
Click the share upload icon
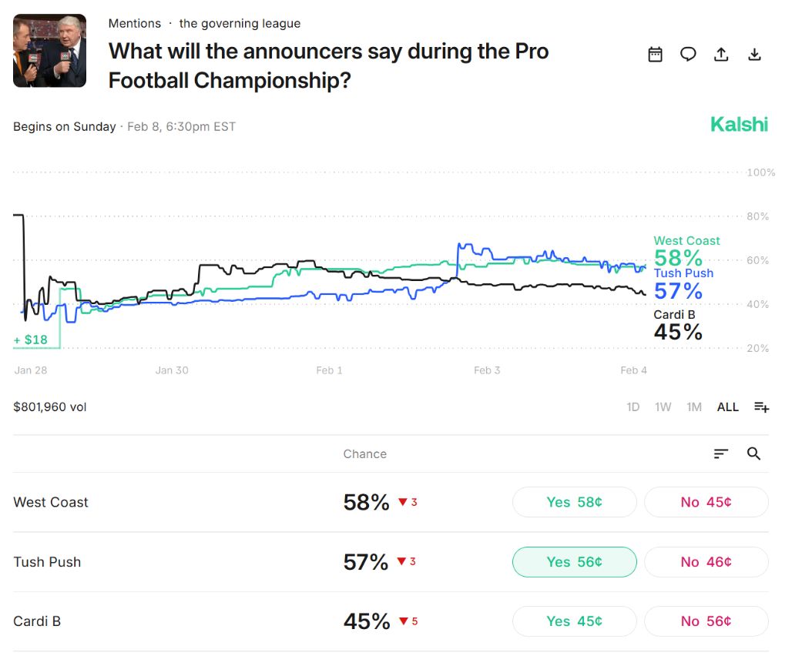(721, 54)
